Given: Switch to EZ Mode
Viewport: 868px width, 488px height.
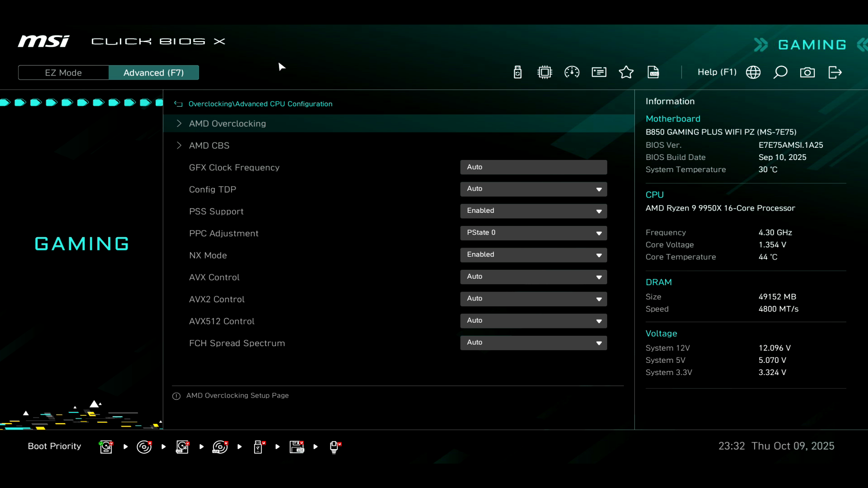Looking at the screenshot, I should (x=63, y=73).
